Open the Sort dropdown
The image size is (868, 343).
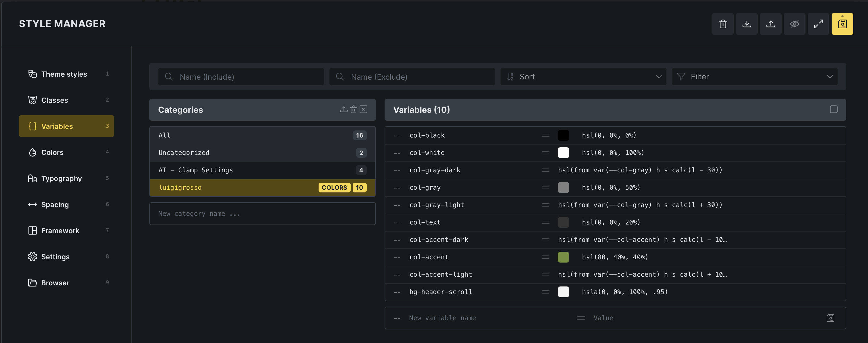[583, 77]
